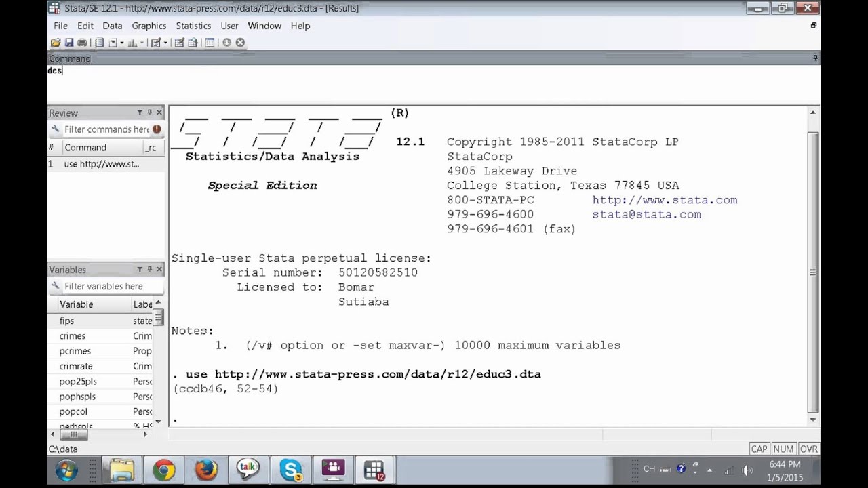Select the pophspls variable
Screen dimensions: 868x488
100,396
